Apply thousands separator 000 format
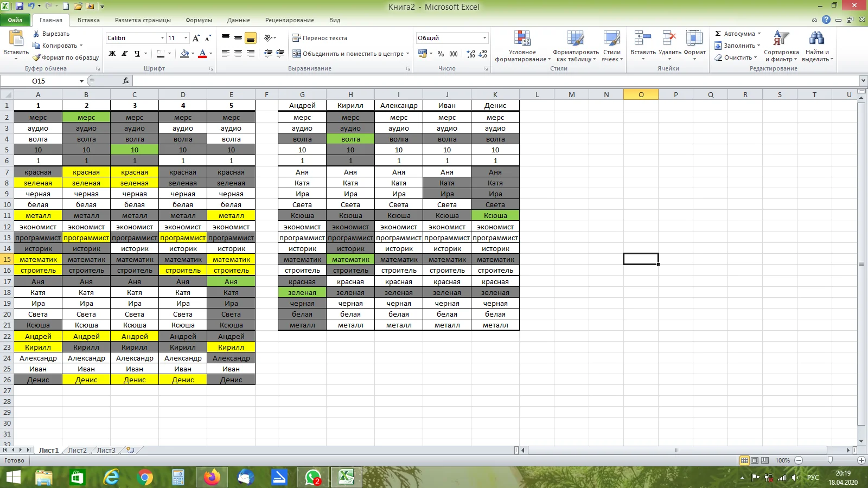This screenshot has height=488, width=868. (454, 54)
